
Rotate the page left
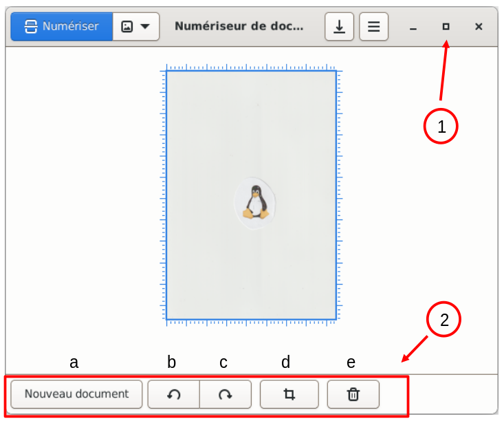coord(173,394)
